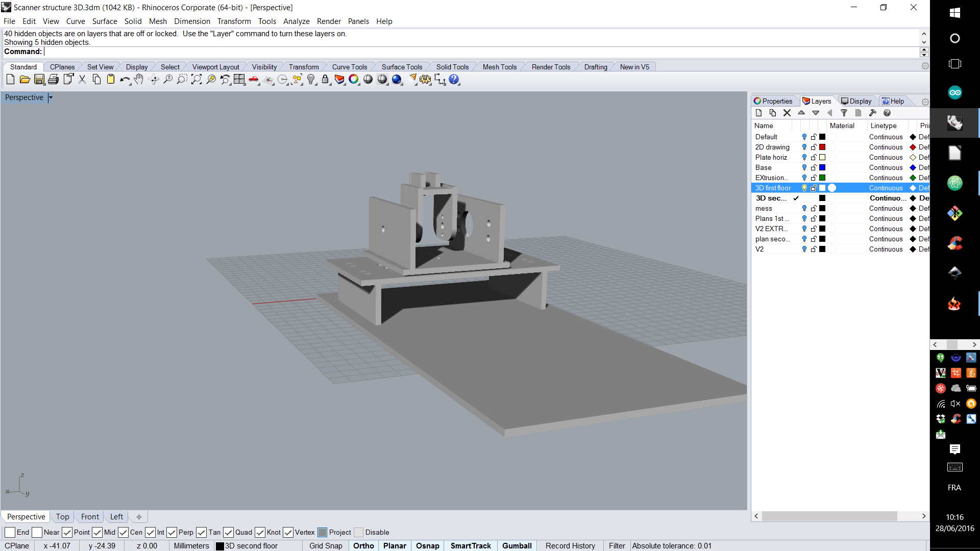Click the Pan view hand icon
This screenshot has height=551, width=980.
coord(139,80)
